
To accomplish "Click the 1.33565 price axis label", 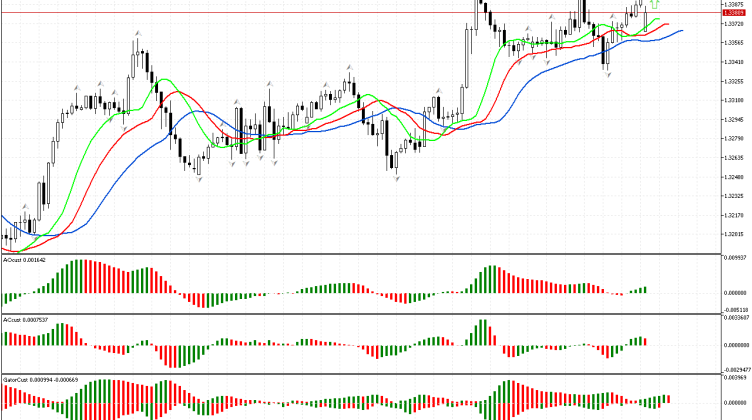I will click(735, 43).
